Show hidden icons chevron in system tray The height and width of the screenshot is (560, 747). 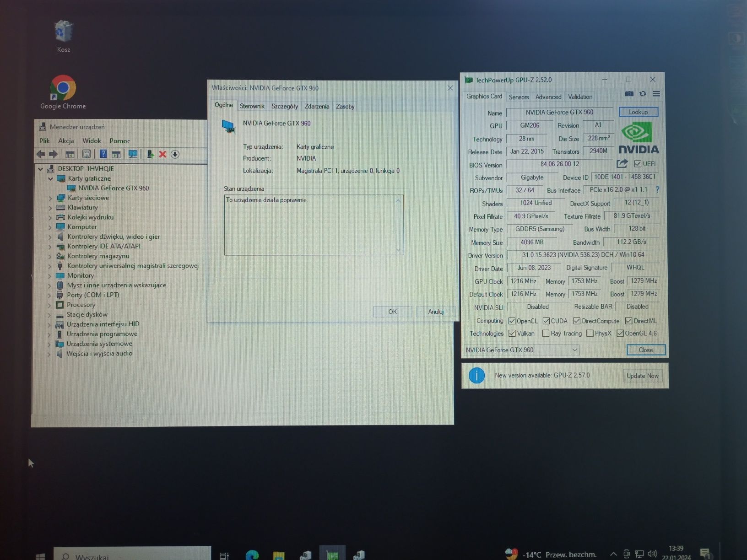(x=614, y=554)
